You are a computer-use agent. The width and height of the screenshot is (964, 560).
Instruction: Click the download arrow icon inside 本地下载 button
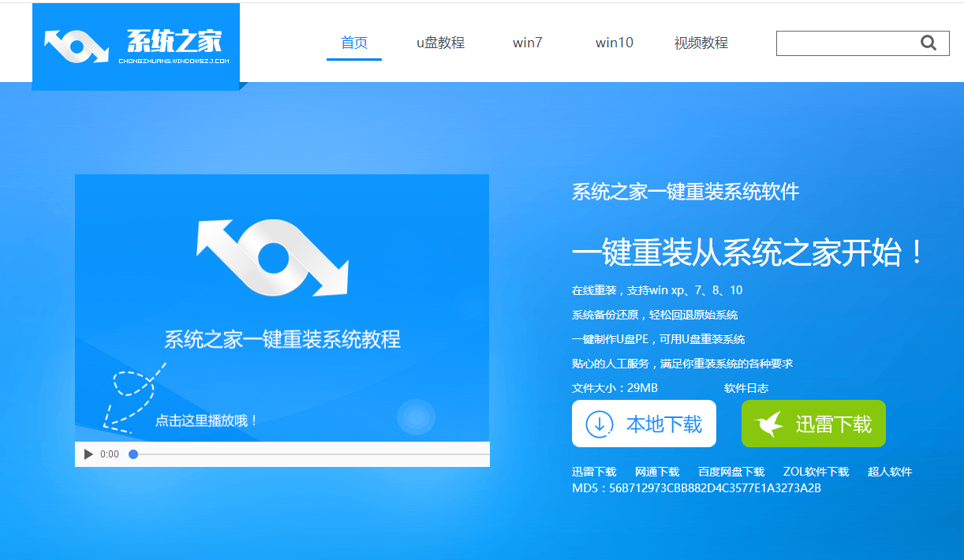click(x=598, y=424)
